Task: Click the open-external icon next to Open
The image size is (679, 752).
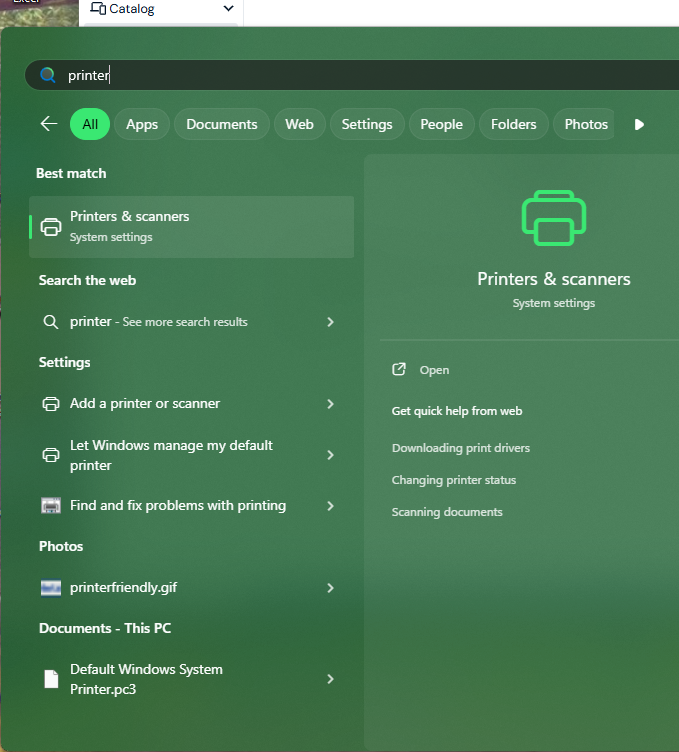Action: [x=399, y=369]
